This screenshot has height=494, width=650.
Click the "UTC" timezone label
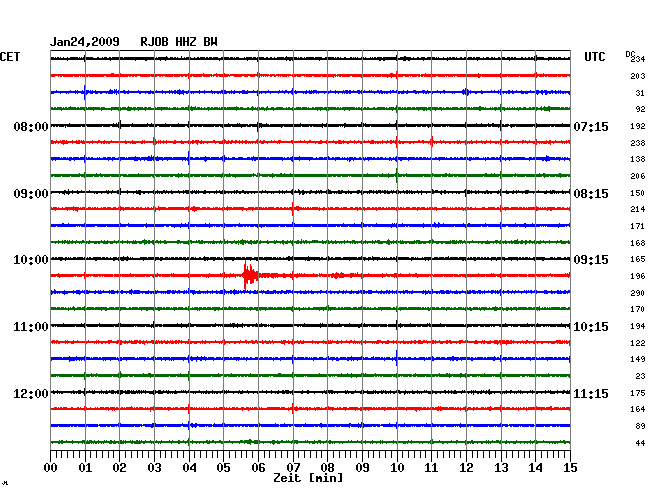[x=594, y=57]
